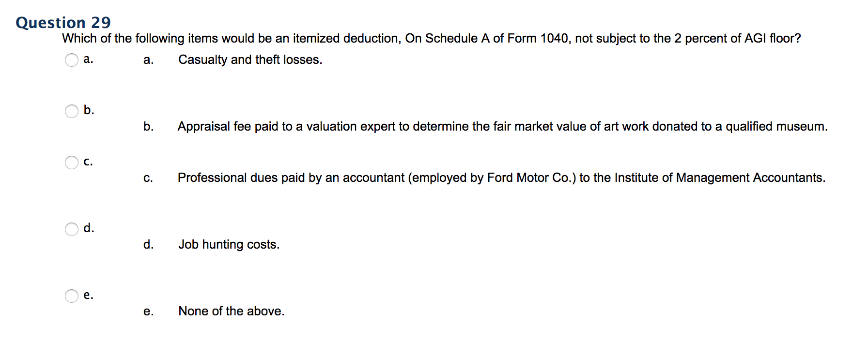
Task: Click the 'e.' label beside the fifth radio
Action: click(x=88, y=295)
